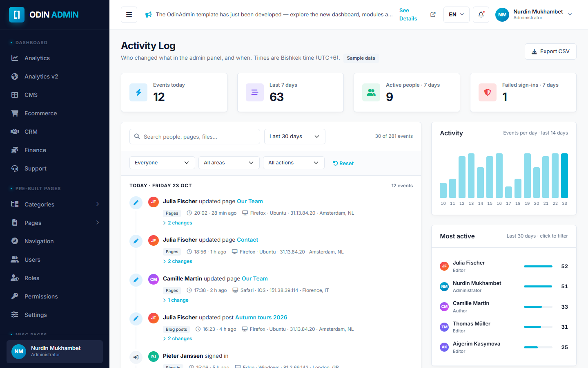588x368 pixels.
Task: Click the Failed sign-ins shield icon
Action: (488, 92)
